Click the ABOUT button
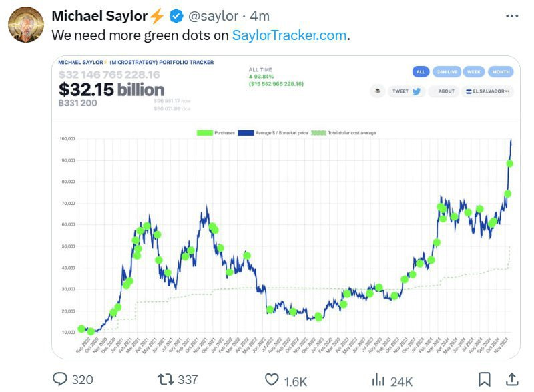 tap(443, 91)
